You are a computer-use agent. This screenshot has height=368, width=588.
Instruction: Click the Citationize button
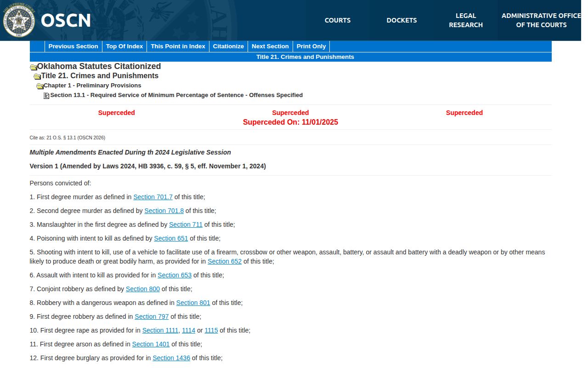(x=228, y=46)
